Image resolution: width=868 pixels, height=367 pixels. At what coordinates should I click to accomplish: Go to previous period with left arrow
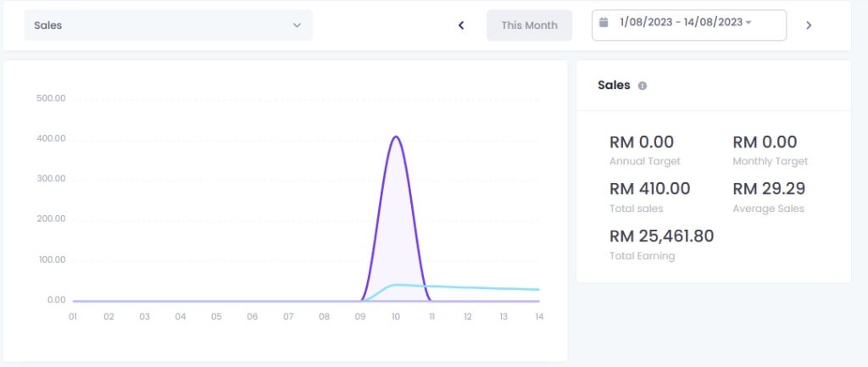point(461,25)
